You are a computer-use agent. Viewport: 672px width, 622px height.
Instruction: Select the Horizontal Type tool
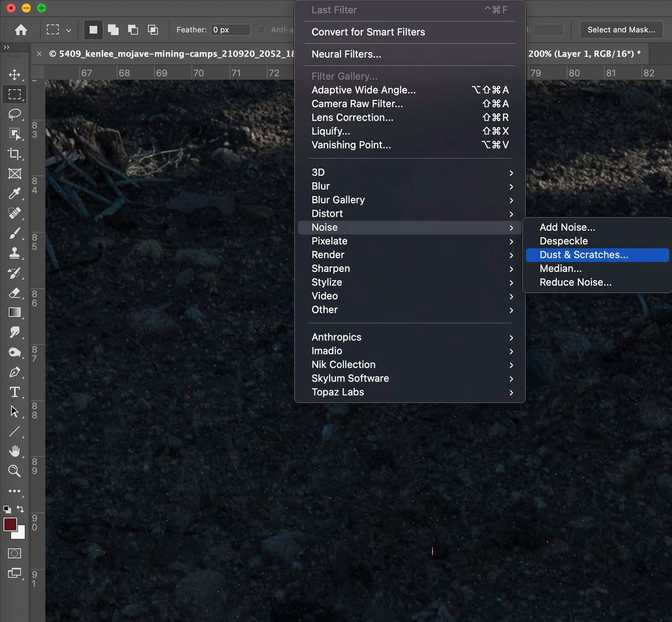(x=15, y=392)
